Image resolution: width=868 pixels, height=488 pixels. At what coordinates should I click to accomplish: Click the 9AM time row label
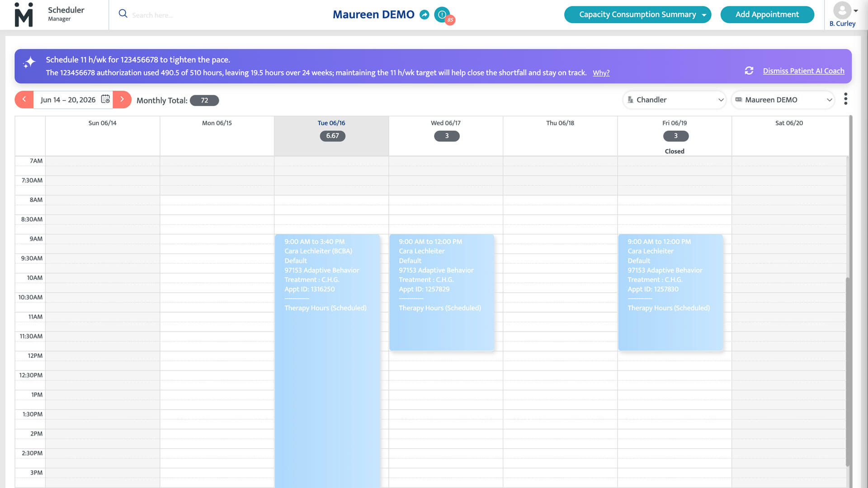coord(36,239)
